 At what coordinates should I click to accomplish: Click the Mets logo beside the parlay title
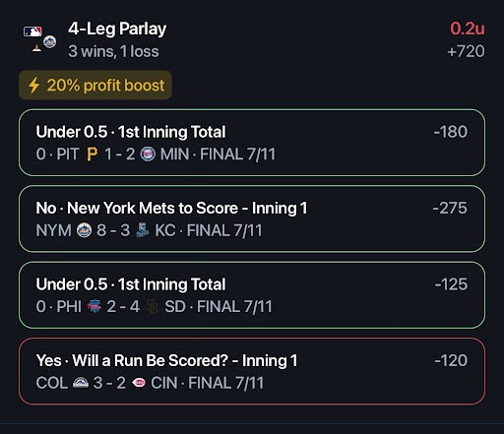pyautogui.click(x=50, y=41)
